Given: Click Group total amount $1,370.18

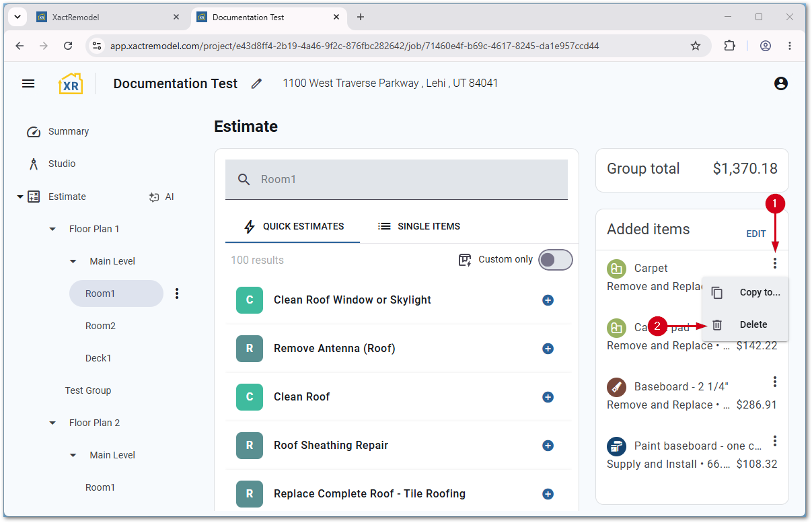Looking at the screenshot, I should click(x=745, y=169).
